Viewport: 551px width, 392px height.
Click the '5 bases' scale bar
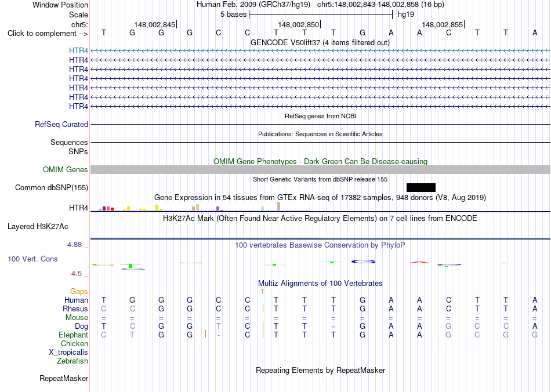321,14
